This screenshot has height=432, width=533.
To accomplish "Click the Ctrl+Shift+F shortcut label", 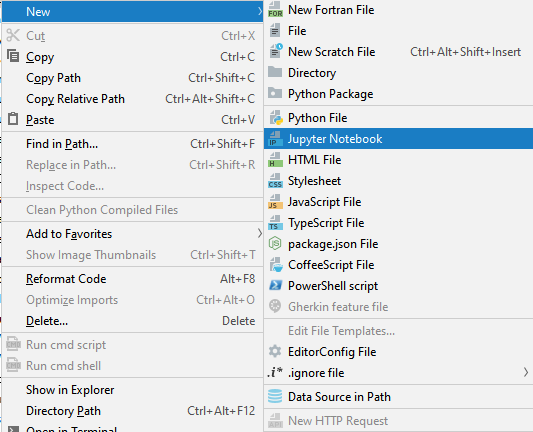I will (x=222, y=144).
